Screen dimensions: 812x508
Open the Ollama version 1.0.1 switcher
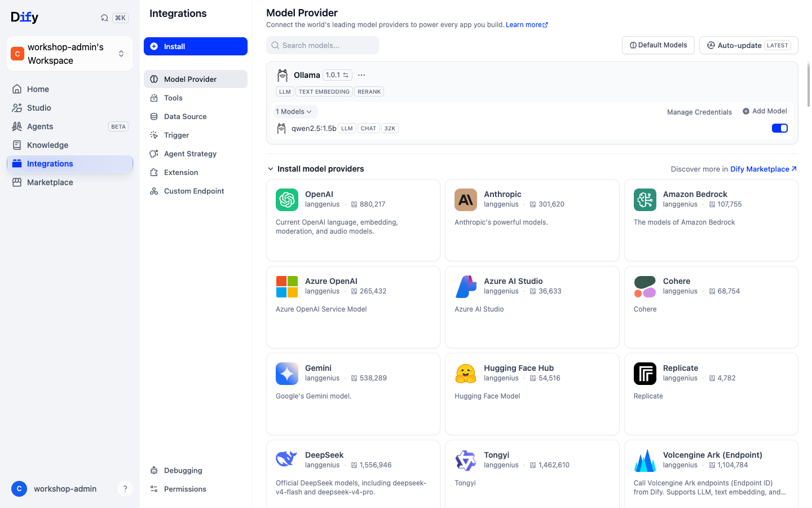tap(337, 75)
